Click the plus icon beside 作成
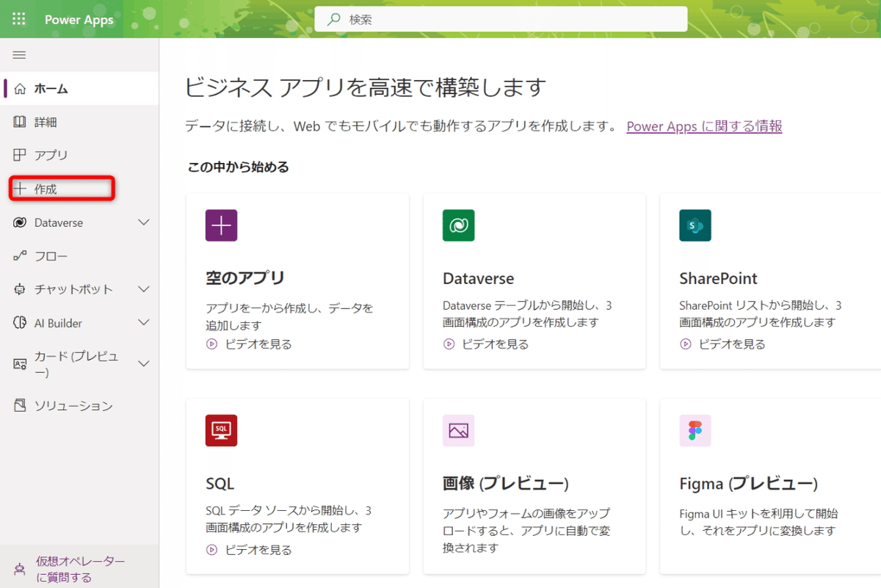Screen dimensions: 881x588 pos(20,189)
